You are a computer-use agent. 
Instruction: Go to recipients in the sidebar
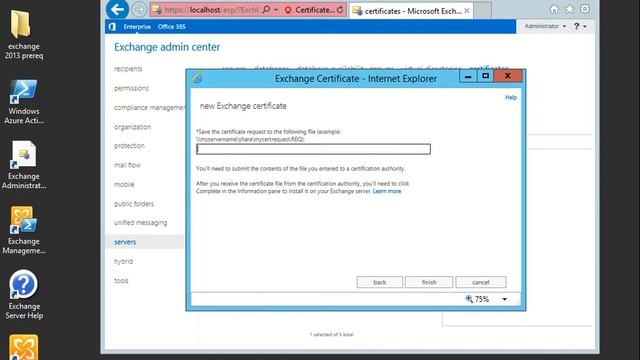pos(128,69)
